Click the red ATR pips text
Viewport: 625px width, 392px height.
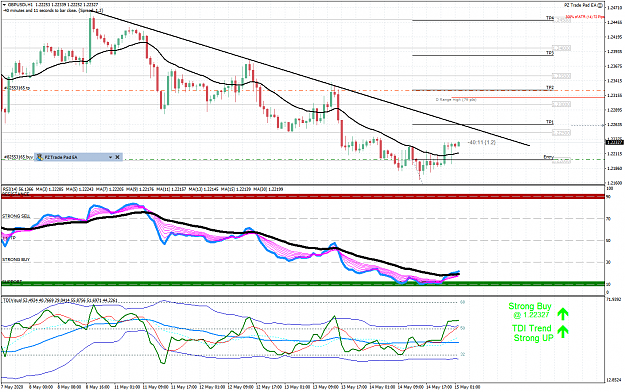pyautogui.click(x=584, y=17)
